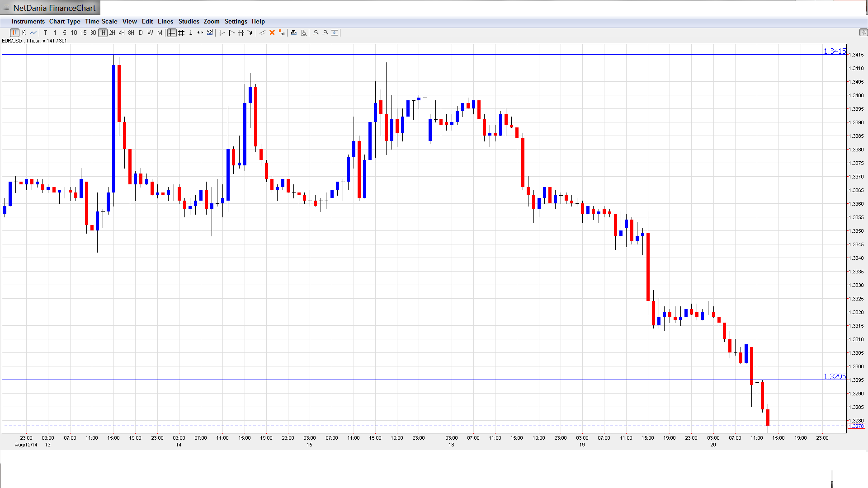
Task: Select the daily D time scale button
Action: point(141,33)
